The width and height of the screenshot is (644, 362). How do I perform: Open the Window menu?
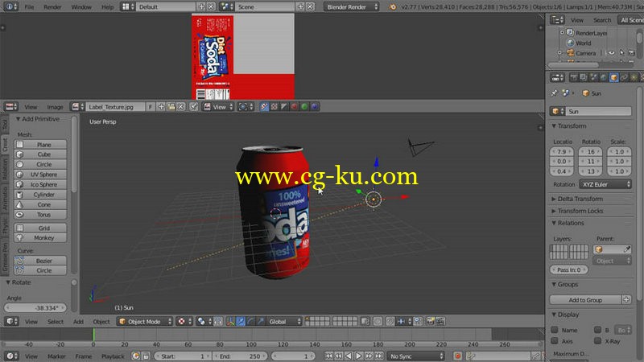tap(81, 7)
